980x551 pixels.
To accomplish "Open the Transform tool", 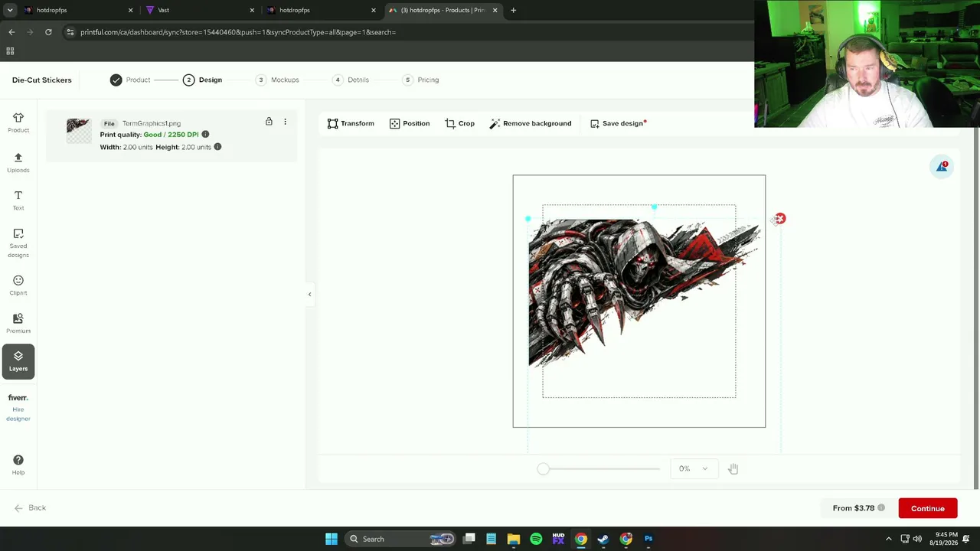I will (x=351, y=123).
